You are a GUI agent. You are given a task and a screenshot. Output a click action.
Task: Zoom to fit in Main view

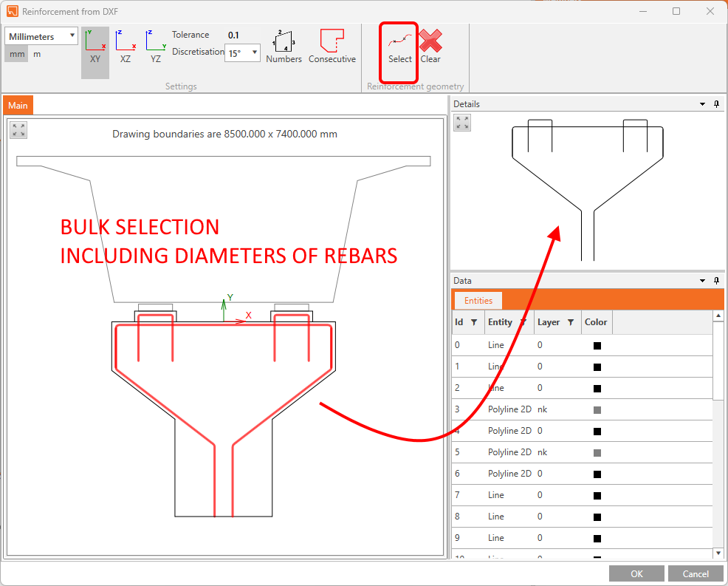18,130
